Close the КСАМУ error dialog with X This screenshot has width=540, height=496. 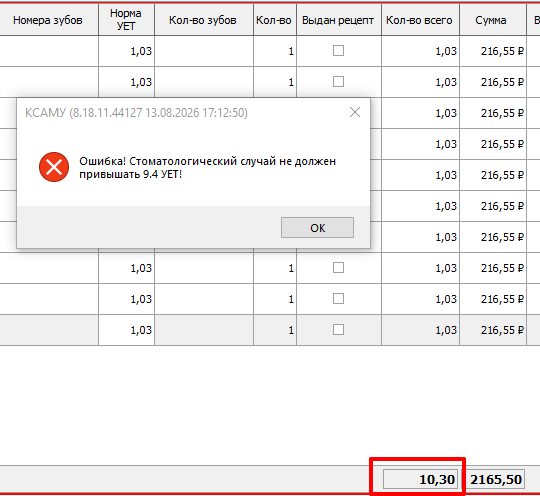coord(355,112)
